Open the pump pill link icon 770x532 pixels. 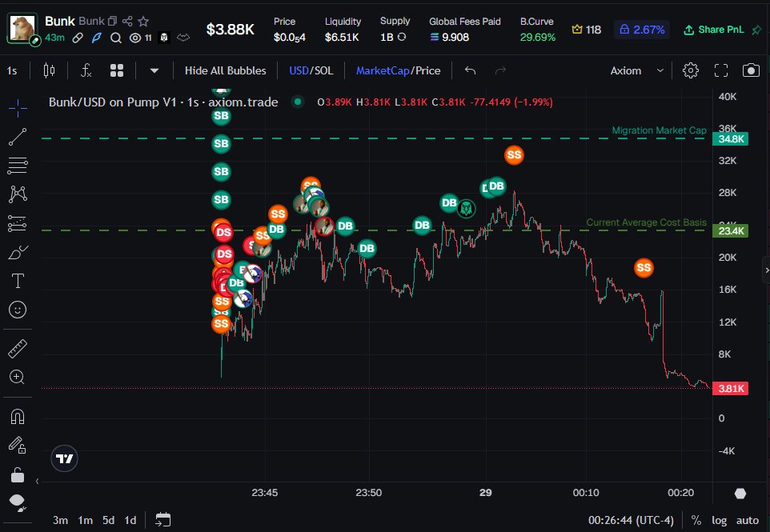(78, 38)
